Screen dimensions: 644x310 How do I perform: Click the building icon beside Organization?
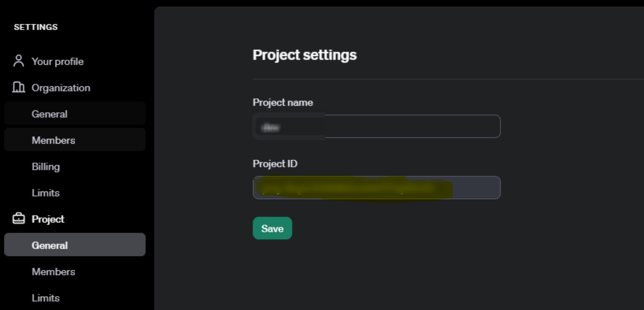[18, 88]
